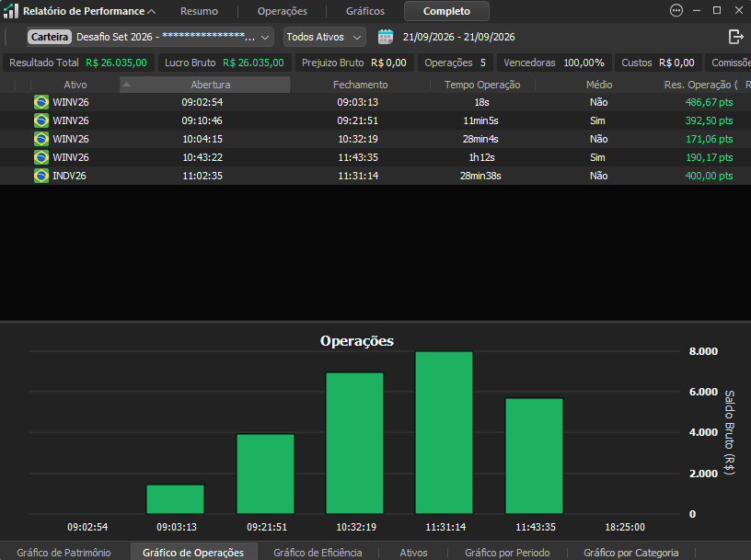This screenshot has height=560, width=751.
Task: Click the Vencedoras 100,00% summary box
Action: point(554,63)
